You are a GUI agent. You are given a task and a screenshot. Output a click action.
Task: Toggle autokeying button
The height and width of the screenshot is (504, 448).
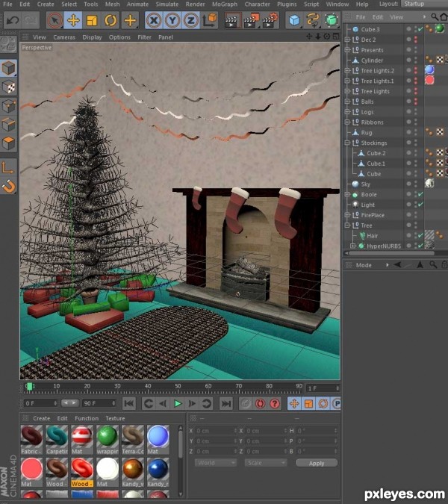(260, 403)
